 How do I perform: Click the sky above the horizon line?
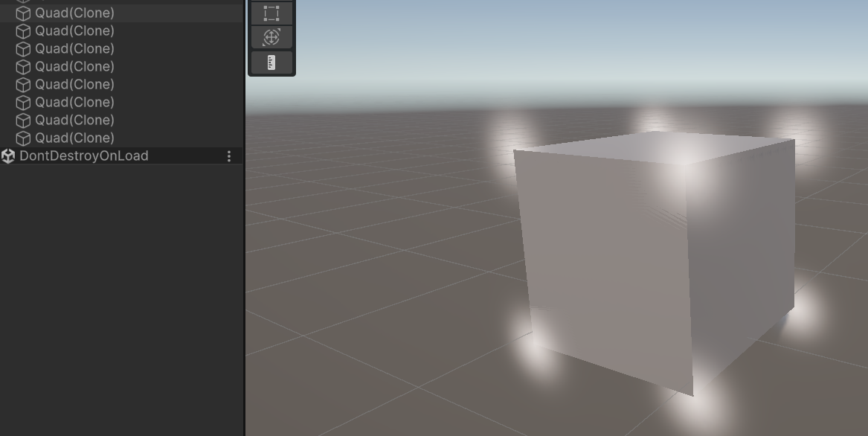(x=446, y=45)
